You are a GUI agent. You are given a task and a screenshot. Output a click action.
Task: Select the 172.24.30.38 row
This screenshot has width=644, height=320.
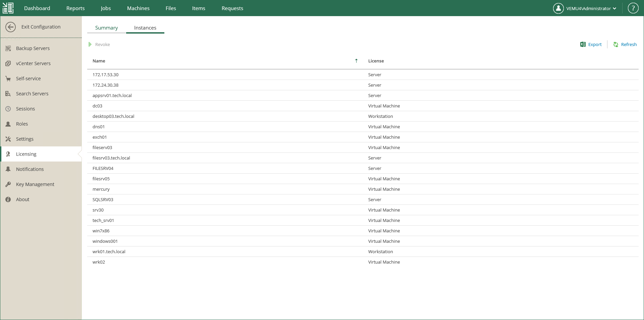tap(363, 85)
